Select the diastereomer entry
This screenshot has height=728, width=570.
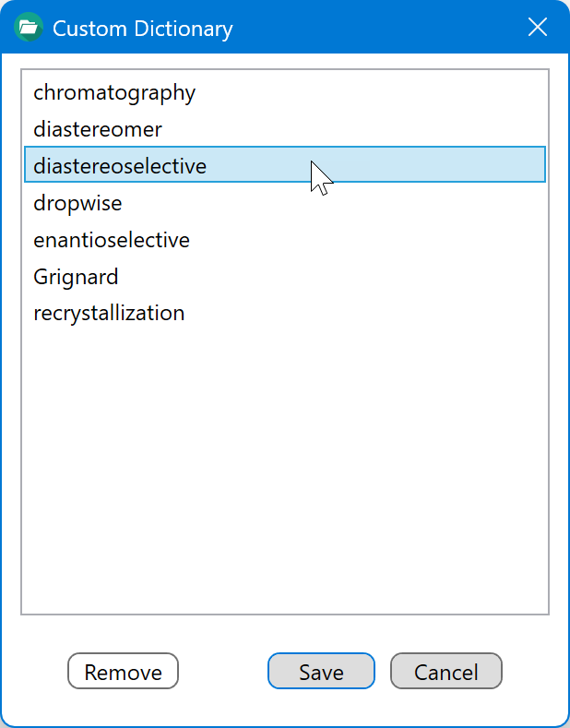tap(285, 129)
